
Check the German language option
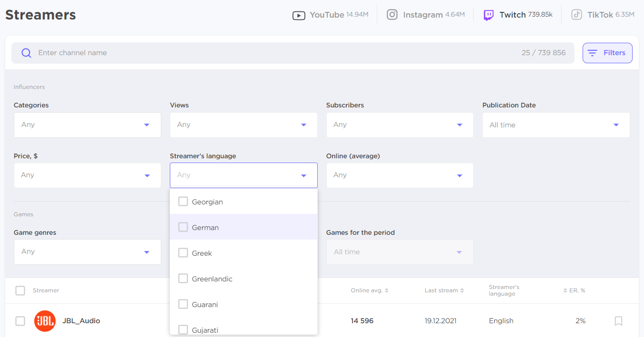coord(183,227)
